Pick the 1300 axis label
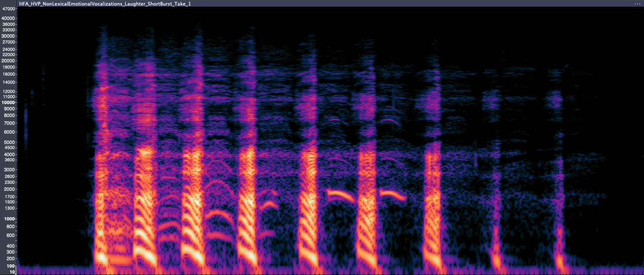This screenshot has width=644, height=275. 10,208
